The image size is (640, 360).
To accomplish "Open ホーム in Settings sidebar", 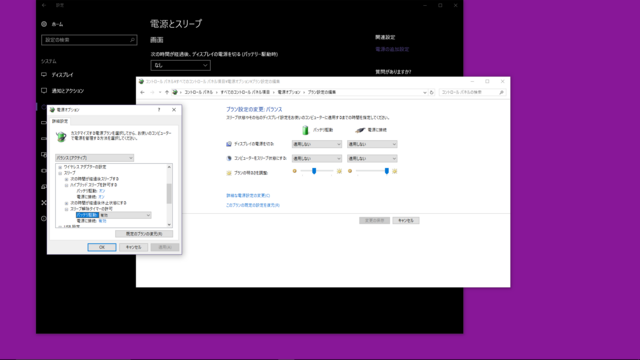I will pos(52,24).
